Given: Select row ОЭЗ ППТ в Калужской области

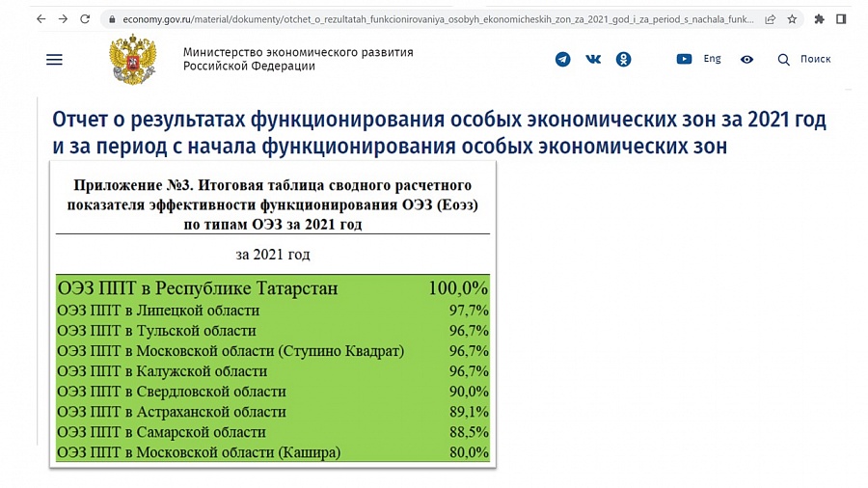Looking at the screenshot, I should coord(272,371).
